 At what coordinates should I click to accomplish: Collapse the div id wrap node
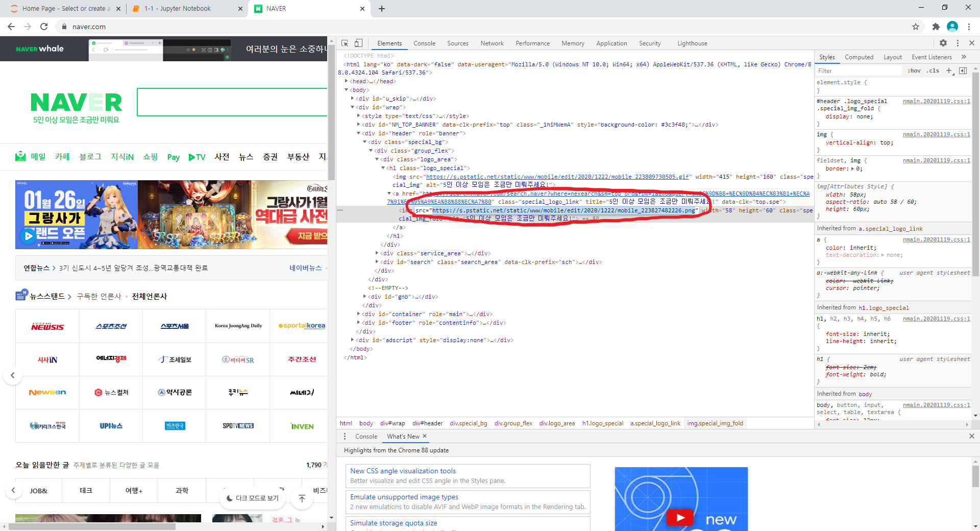(353, 107)
